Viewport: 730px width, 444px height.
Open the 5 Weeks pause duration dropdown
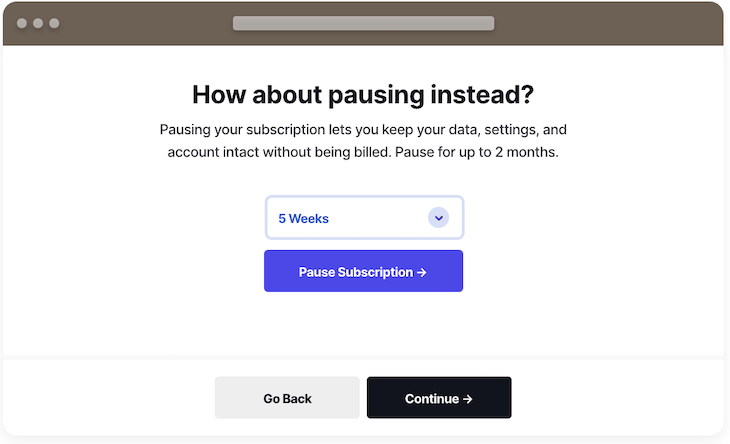[364, 218]
